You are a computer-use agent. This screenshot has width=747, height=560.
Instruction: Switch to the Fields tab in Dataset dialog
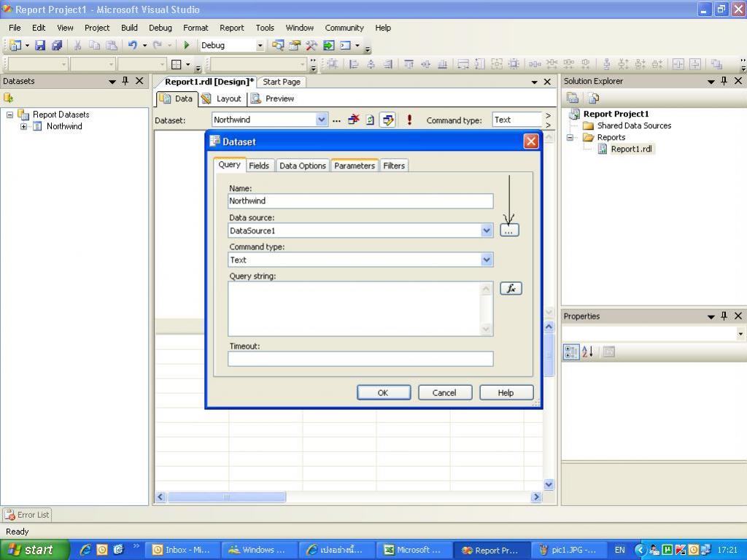(x=259, y=166)
